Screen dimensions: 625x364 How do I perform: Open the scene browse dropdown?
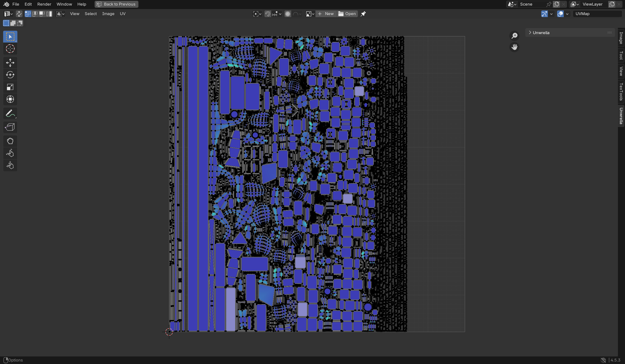[512, 4]
